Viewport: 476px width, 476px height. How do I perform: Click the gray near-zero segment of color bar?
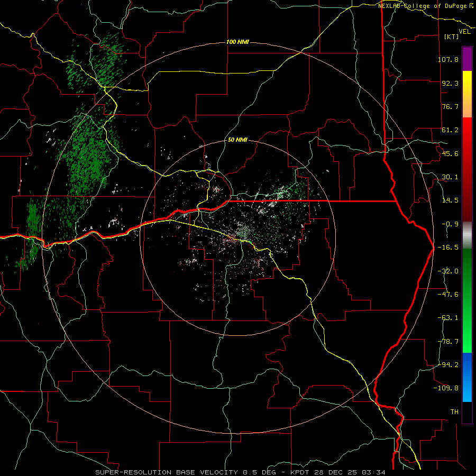coord(467,235)
